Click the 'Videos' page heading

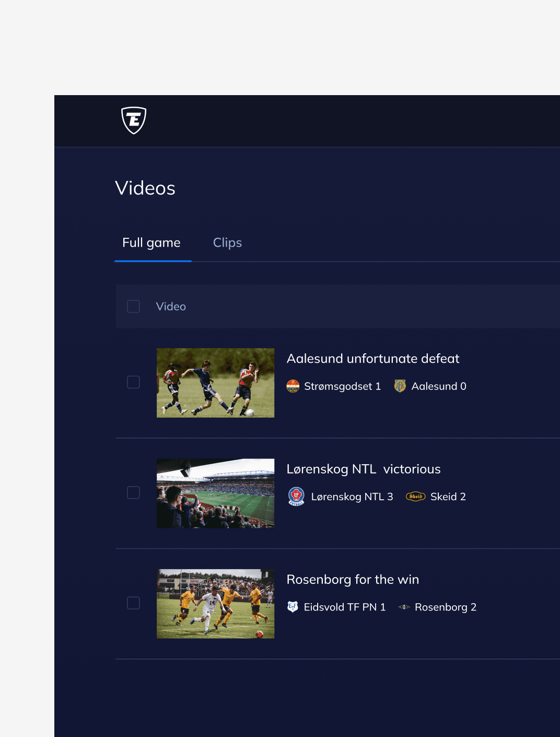pos(145,188)
